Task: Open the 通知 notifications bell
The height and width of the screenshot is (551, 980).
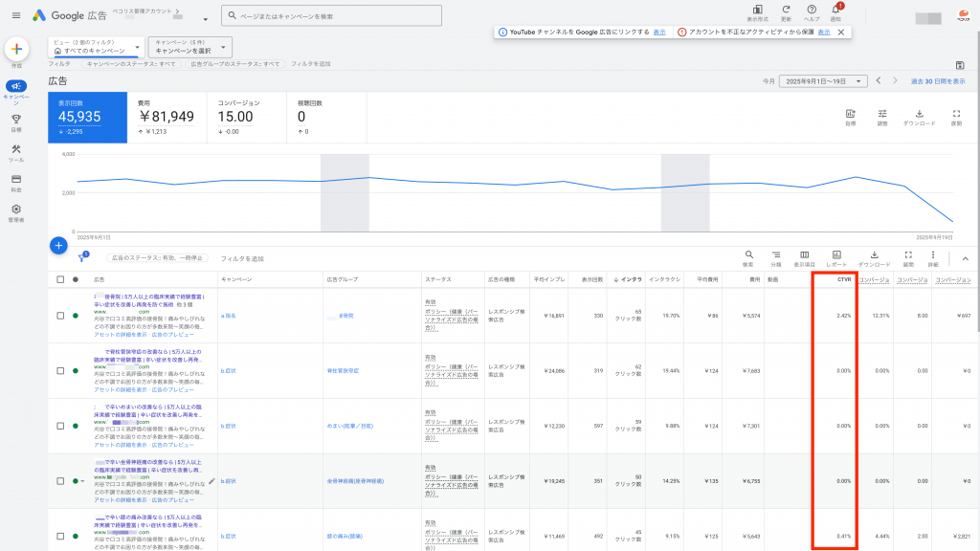Action: [835, 11]
